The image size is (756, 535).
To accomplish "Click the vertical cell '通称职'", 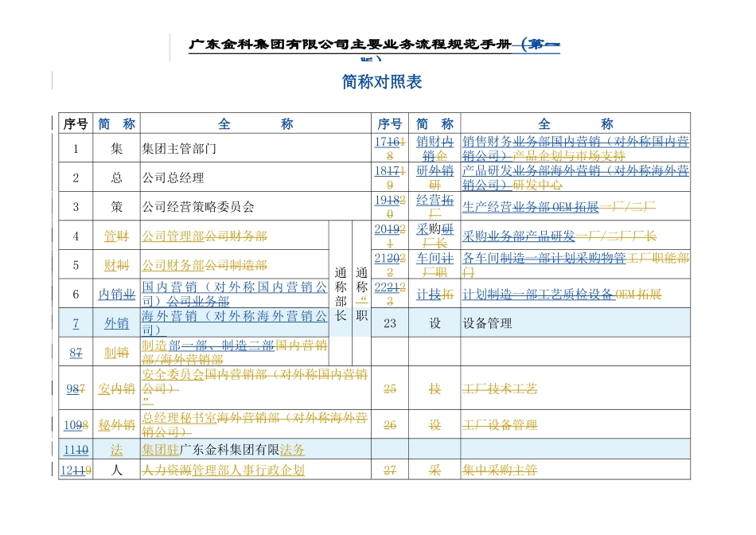I will click(361, 294).
